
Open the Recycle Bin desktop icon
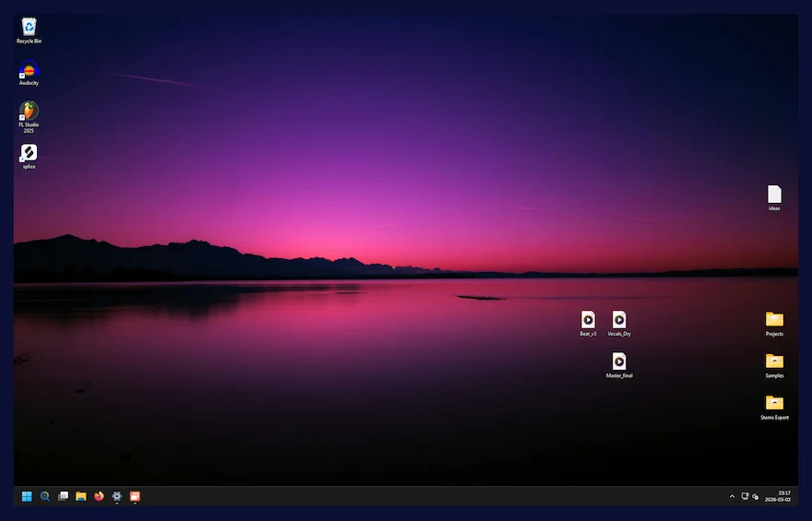tap(29, 30)
